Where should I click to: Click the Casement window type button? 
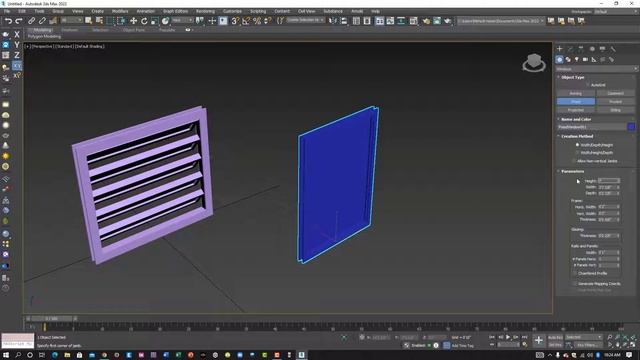[x=615, y=93]
